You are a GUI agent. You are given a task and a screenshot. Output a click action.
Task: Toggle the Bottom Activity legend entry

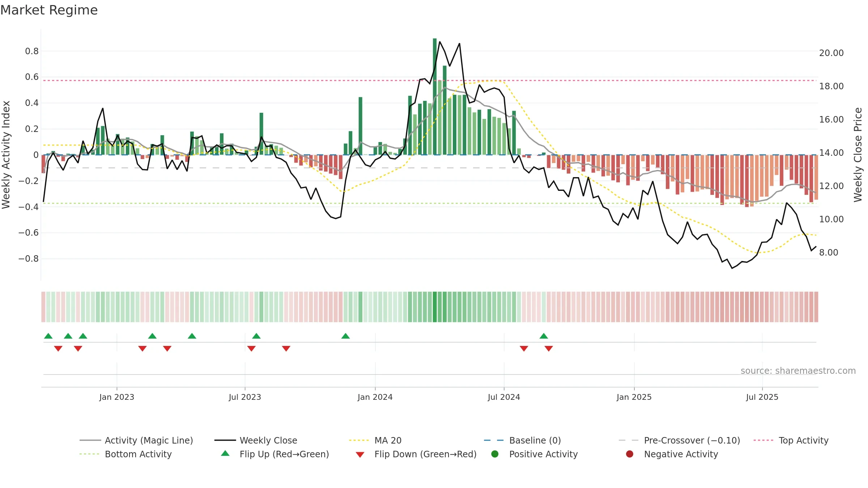[x=125, y=454]
